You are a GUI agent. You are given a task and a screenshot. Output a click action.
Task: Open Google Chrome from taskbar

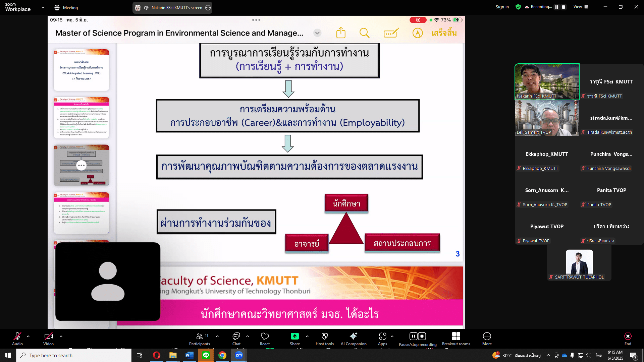tap(222, 355)
